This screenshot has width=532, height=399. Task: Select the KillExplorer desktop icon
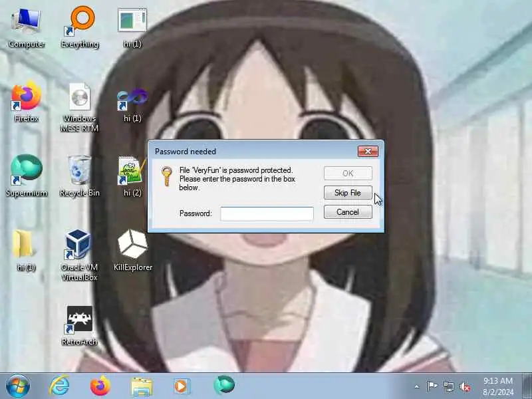tap(132, 251)
